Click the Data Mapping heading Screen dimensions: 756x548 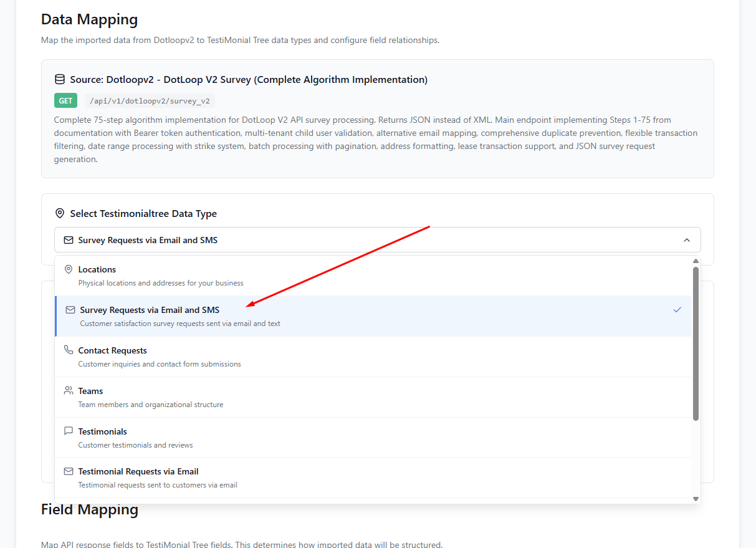click(90, 19)
